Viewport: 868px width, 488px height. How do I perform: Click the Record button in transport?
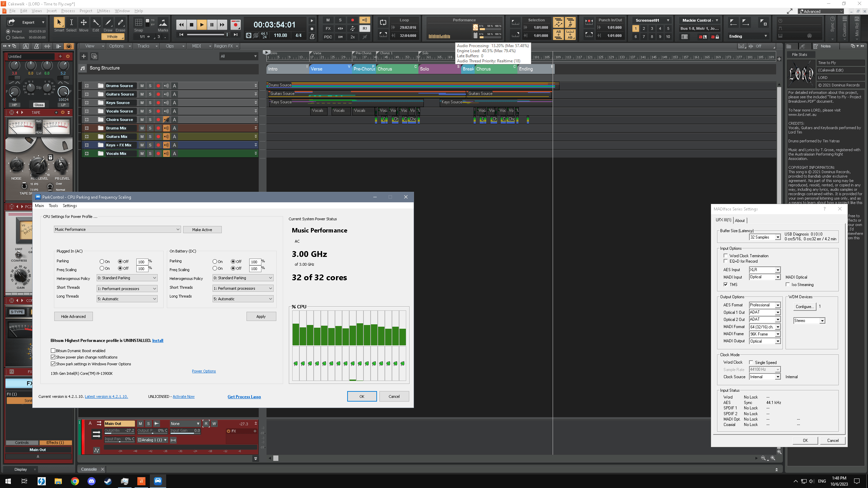click(x=235, y=24)
